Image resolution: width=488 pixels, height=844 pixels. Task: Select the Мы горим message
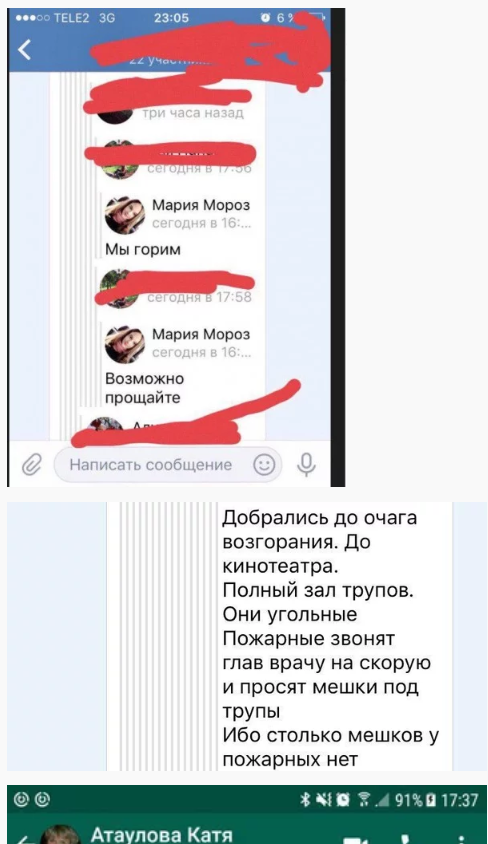coord(143,250)
